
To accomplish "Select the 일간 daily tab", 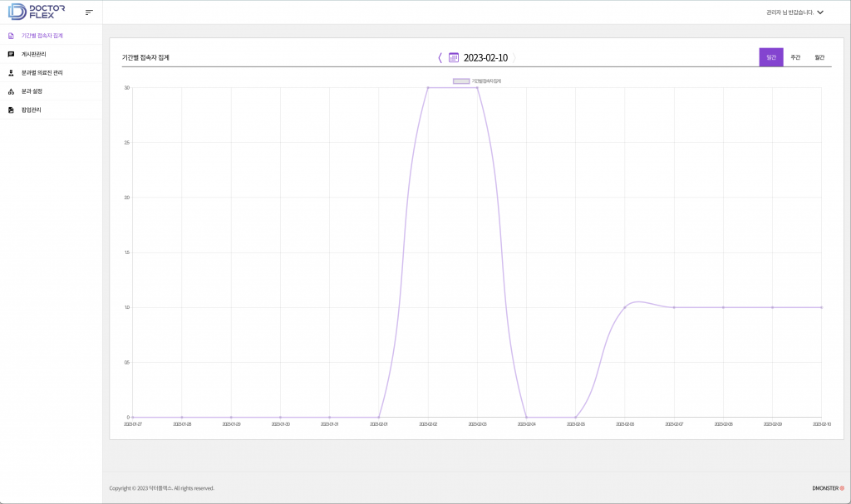I will (771, 57).
